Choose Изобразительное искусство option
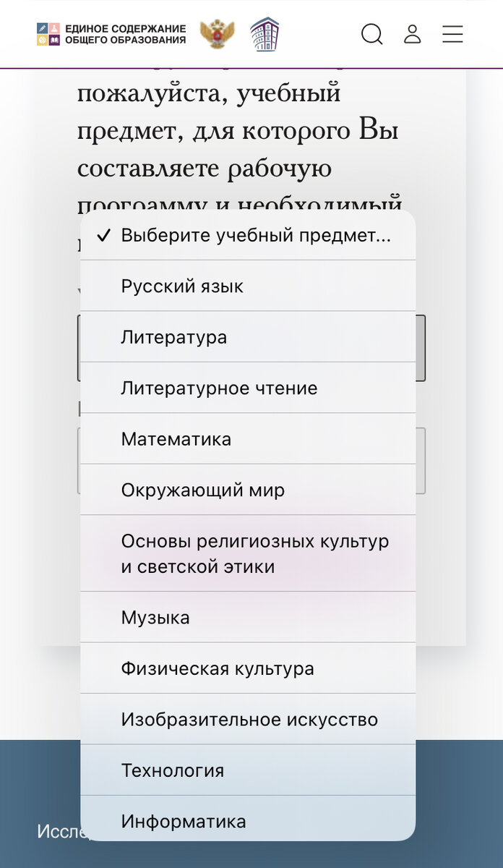The height and width of the screenshot is (868, 503). tap(248, 719)
